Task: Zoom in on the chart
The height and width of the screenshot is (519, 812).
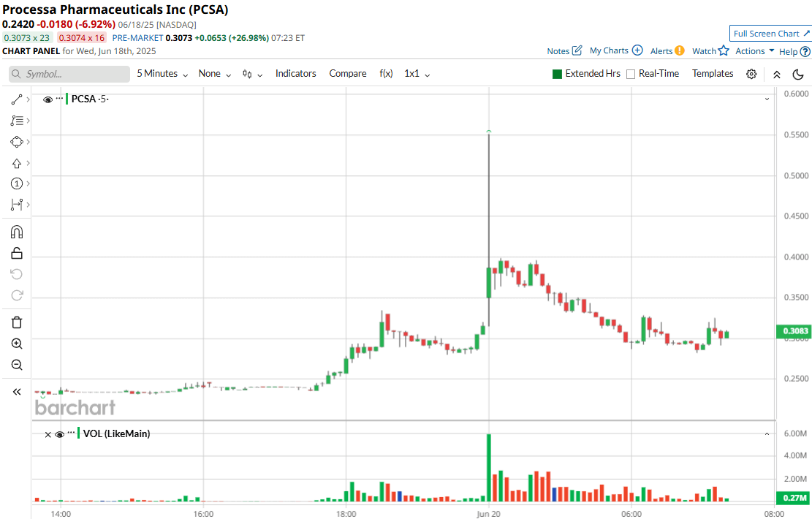Action: click(17, 344)
